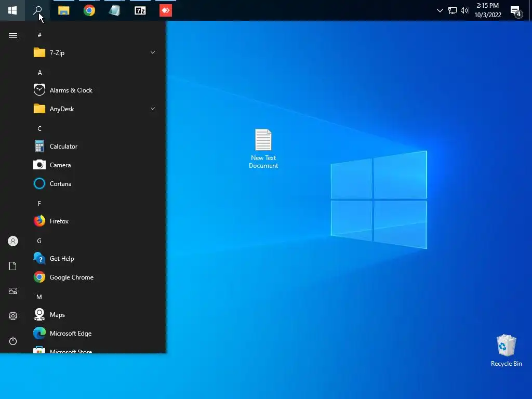Screen dimensions: 532x399
Task: Launch Chrome from the taskbar
Action: pos(89,10)
